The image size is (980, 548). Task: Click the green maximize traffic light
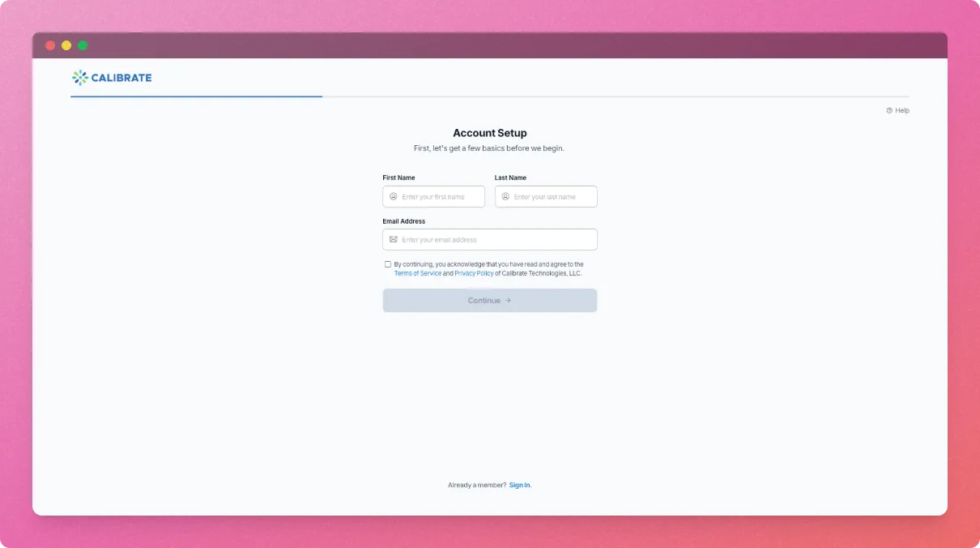pos(82,45)
